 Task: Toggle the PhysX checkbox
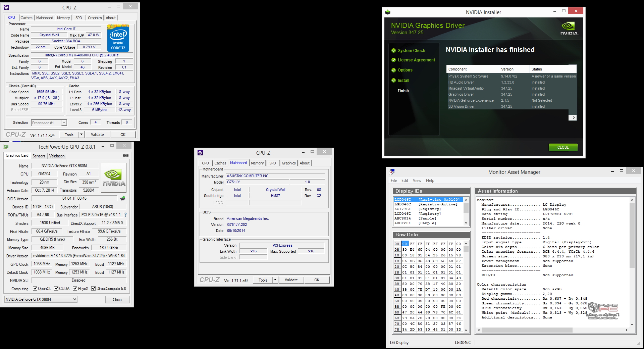point(75,289)
